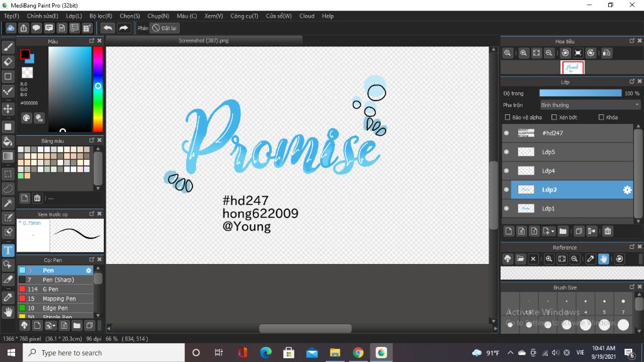Select the Gradient tool

pyautogui.click(x=8, y=156)
